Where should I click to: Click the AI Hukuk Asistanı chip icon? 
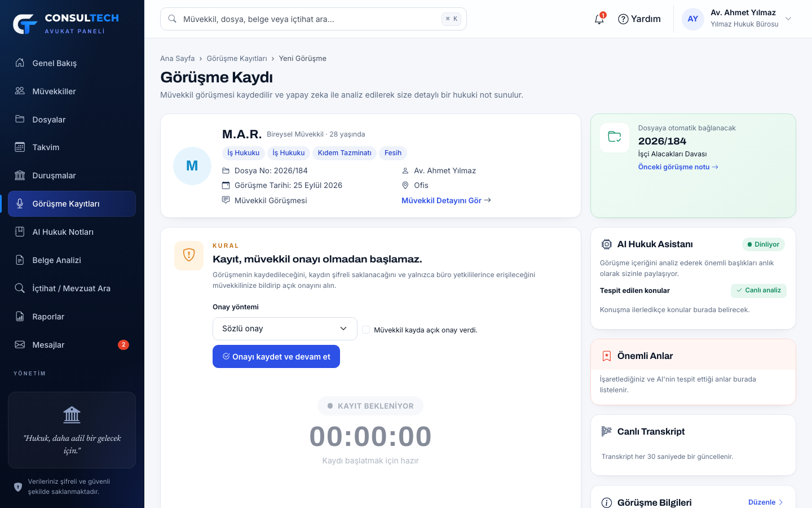click(607, 244)
